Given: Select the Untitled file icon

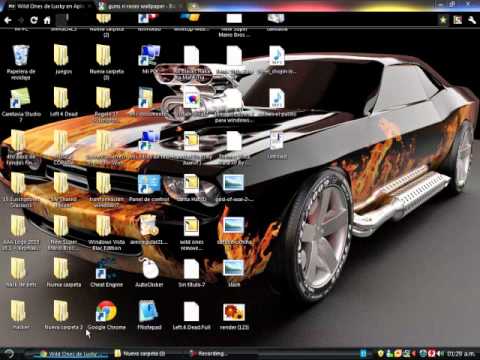Looking at the screenshot, I should [277, 145].
